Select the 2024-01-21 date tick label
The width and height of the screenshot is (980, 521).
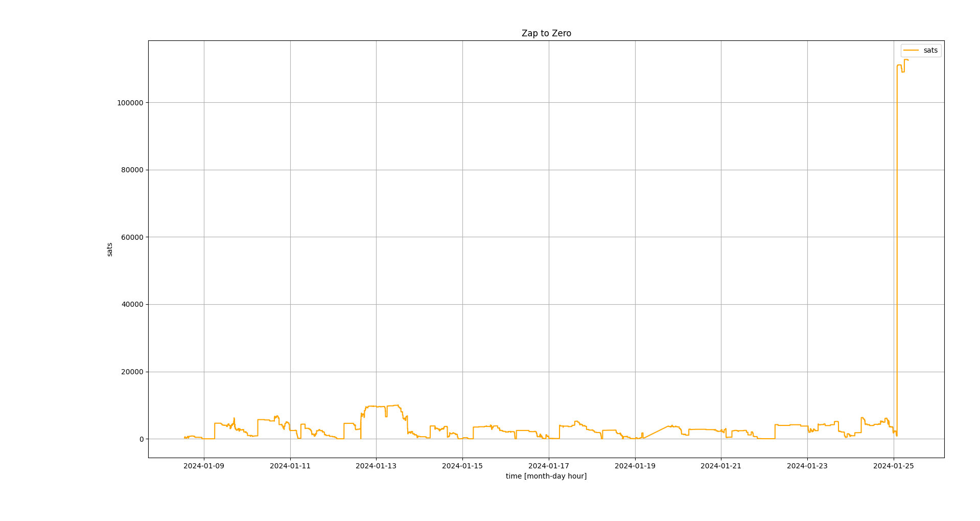point(721,466)
